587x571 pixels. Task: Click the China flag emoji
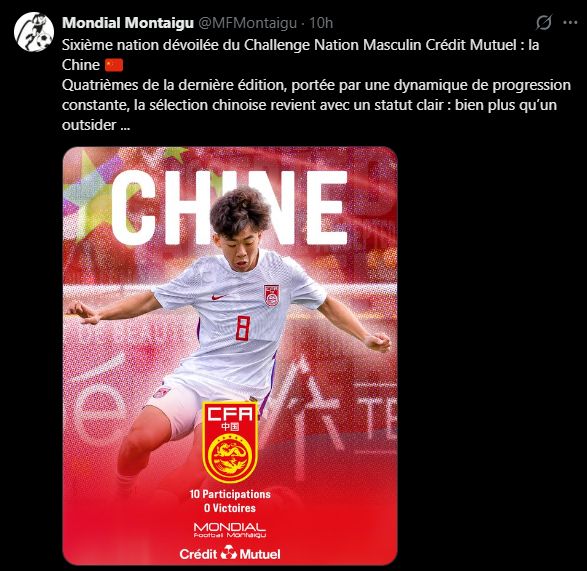click(x=114, y=65)
